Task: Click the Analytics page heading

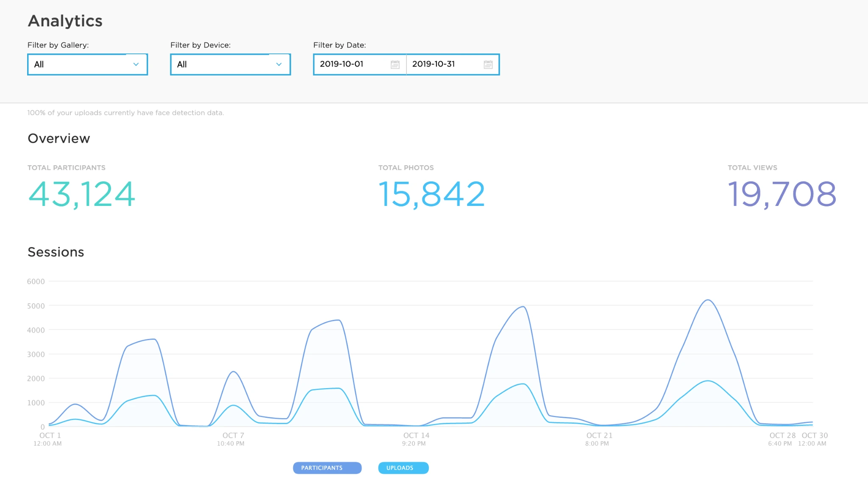Action: (65, 21)
